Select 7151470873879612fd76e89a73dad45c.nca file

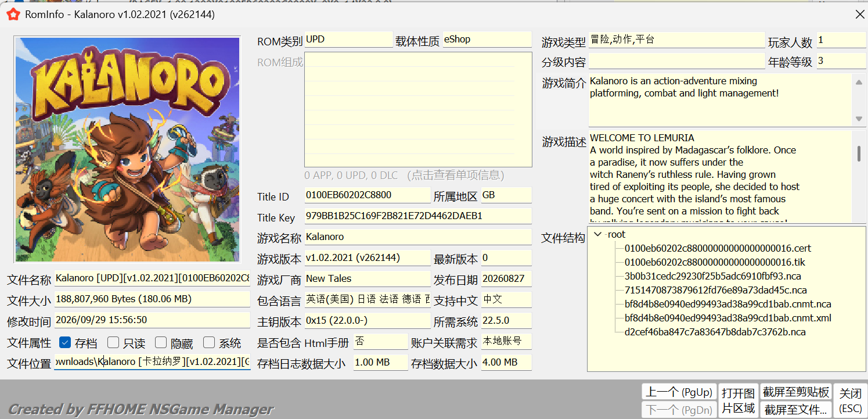[715, 290]
